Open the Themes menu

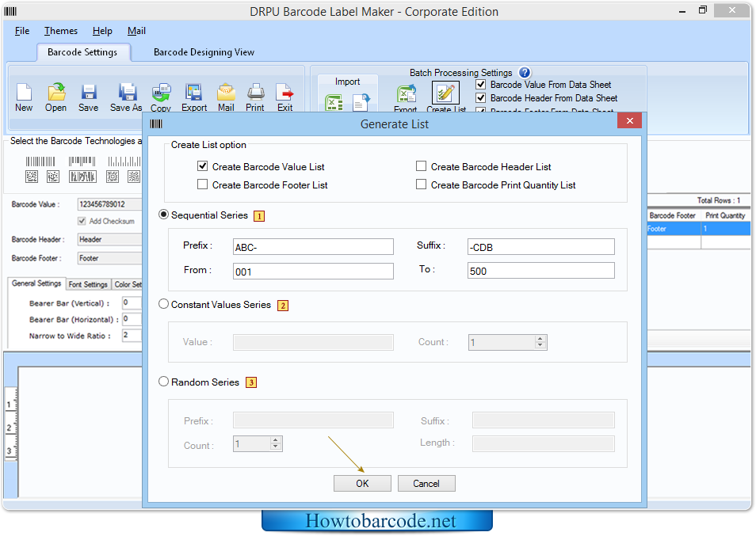(61, 31)
